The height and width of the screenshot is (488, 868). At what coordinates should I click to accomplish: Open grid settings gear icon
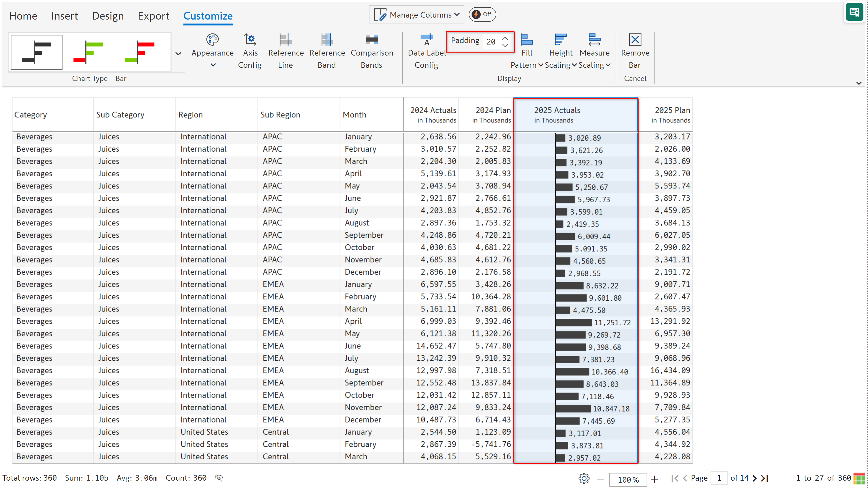pos(584,479)
